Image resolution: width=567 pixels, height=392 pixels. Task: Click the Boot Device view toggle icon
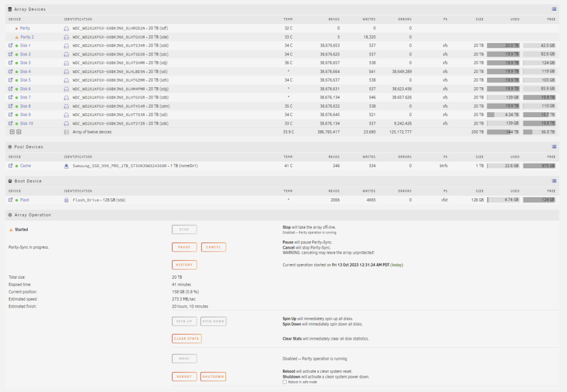[x=554, y=181]
